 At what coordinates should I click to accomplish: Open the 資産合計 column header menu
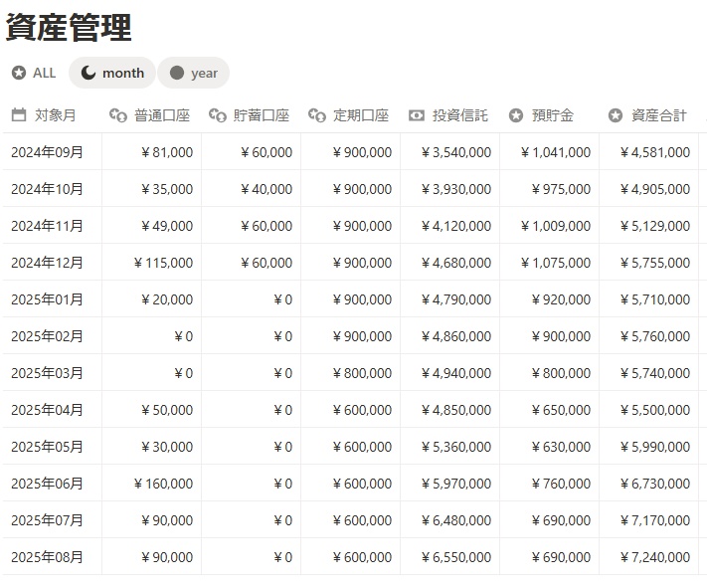649,115
